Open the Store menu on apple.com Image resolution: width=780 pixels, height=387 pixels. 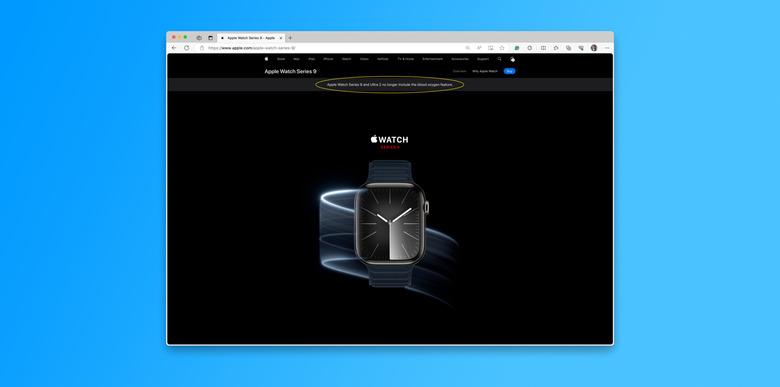pyautogui.click(x=281, y=59)
